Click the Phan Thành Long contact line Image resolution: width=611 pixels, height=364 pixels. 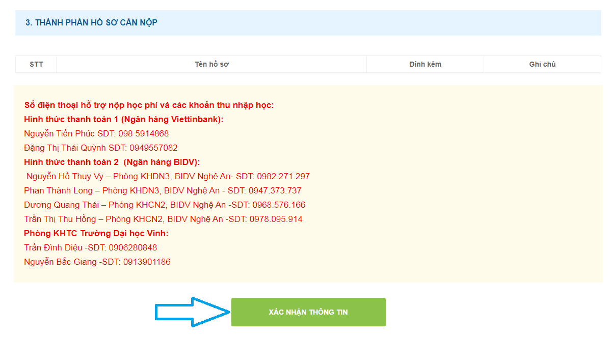point(163,191)
